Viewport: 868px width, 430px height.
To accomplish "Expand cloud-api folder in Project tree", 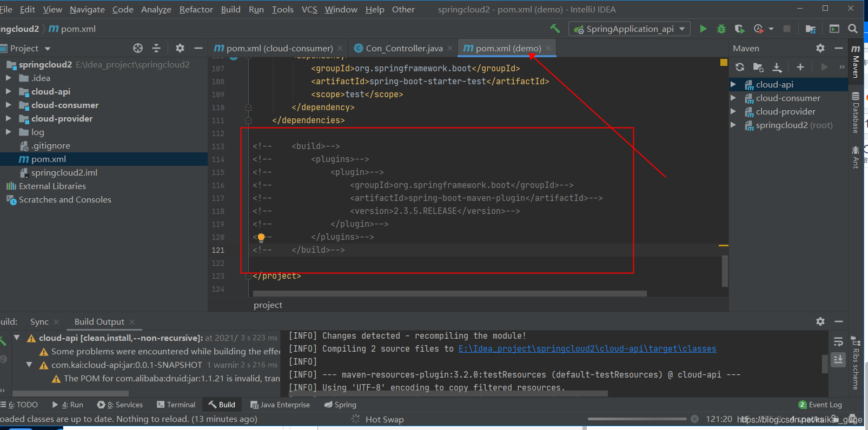I will (x=8, y=91).
